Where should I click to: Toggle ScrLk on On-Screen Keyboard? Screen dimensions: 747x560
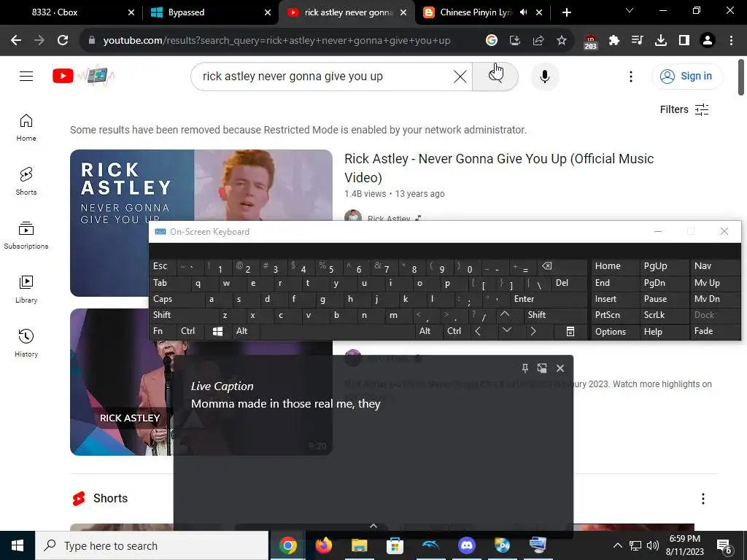tap(664, 315)
